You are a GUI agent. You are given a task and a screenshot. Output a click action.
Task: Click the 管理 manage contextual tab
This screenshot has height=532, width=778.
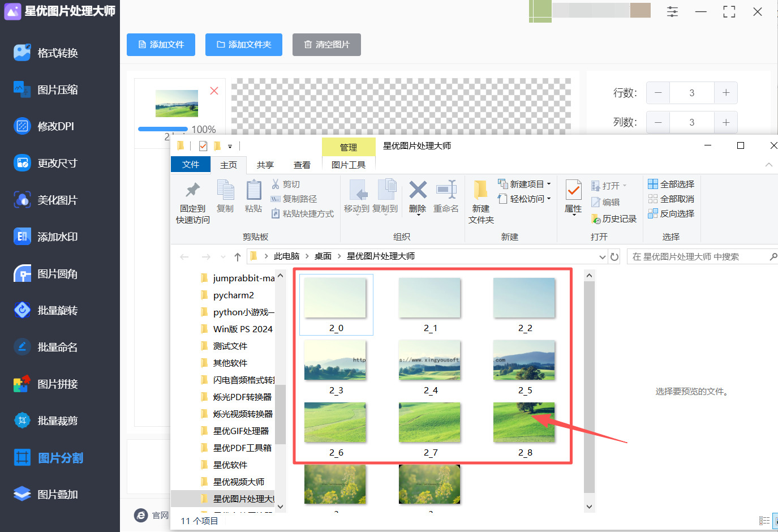pyautogui.click(x=349, y=147)
